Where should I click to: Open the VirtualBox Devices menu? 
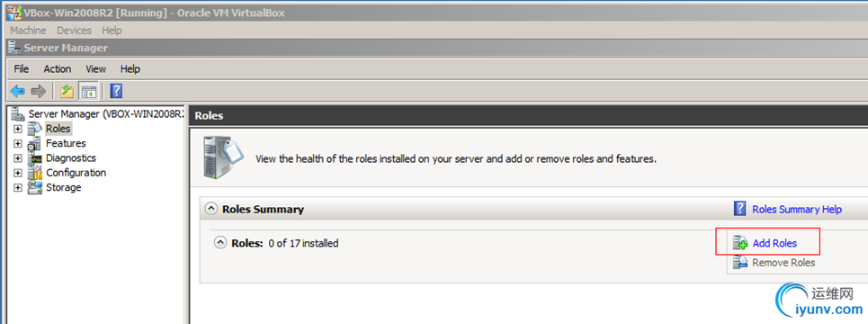pos(74,31)
